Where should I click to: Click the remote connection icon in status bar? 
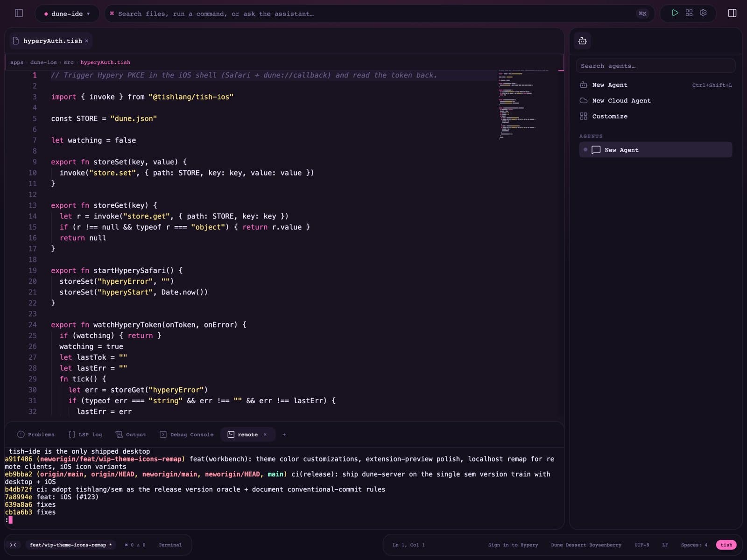coord(13,545)
